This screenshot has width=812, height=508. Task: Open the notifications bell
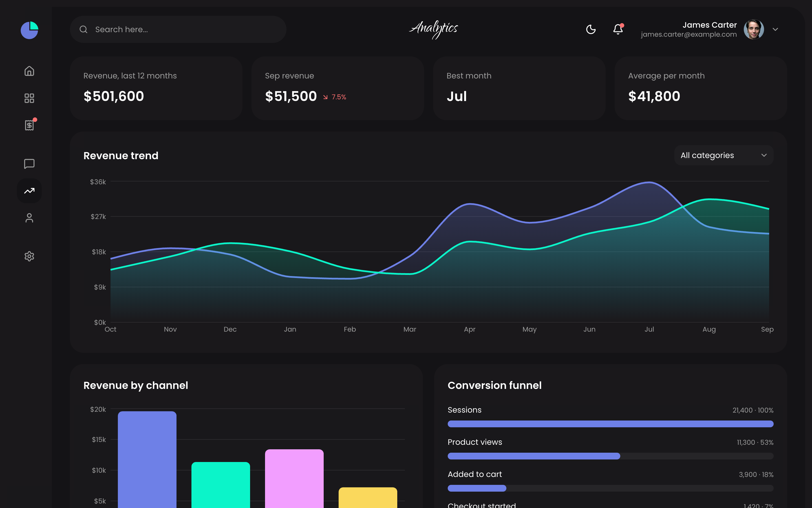click(618, 29)
